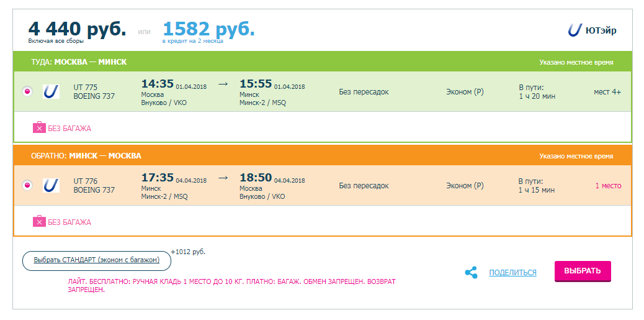This screenshot has width=644, height=320.
Task: Click the ЛАЙТ fare conditions text
Action: click(x=231, y=285)
